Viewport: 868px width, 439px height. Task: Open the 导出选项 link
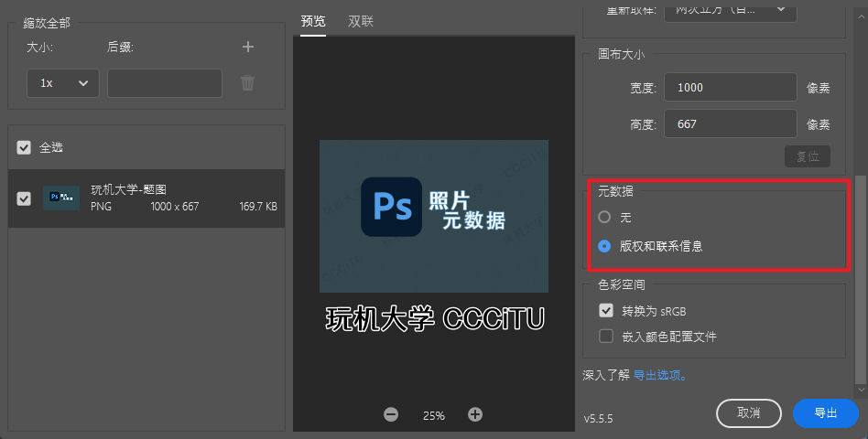point(659,375)
